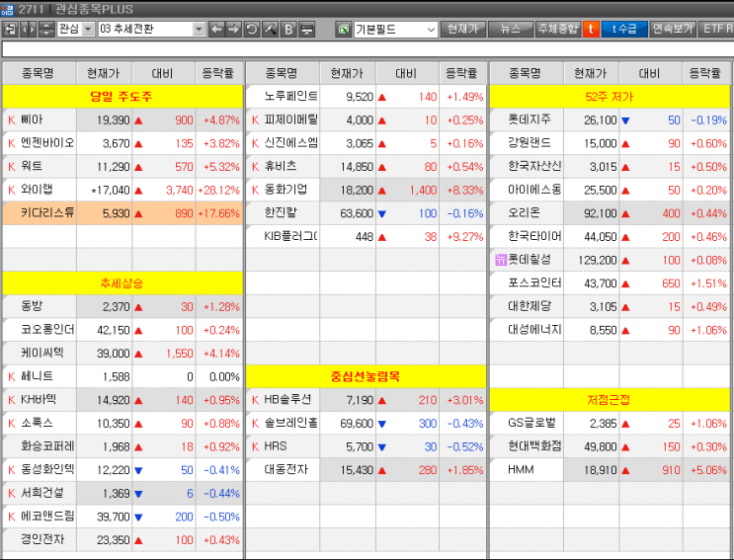Click the display/monitor icon in toolbar
Image resolution: width=734 pixels, height=560 pixels.
tap(306, 29)
